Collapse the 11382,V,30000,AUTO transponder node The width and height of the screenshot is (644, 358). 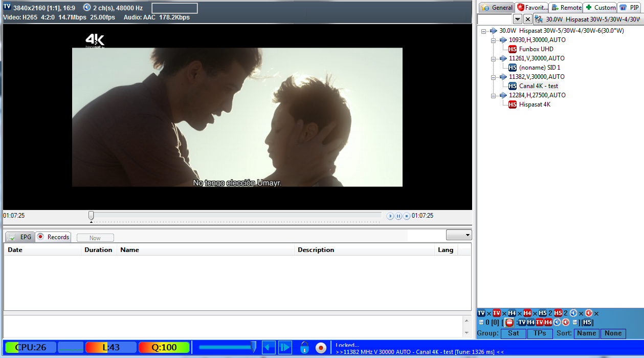[494, 77]
